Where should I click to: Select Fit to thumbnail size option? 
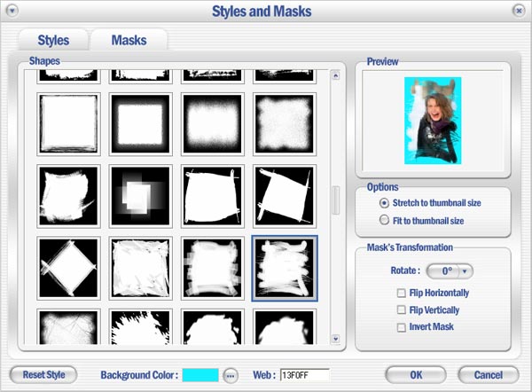click(x=384, y=220)
